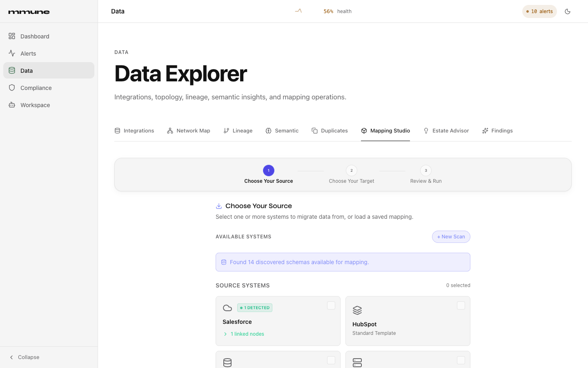Go to Alerts in the sidebar
This screenshot has height=368, width=588.
pos(49,54)
